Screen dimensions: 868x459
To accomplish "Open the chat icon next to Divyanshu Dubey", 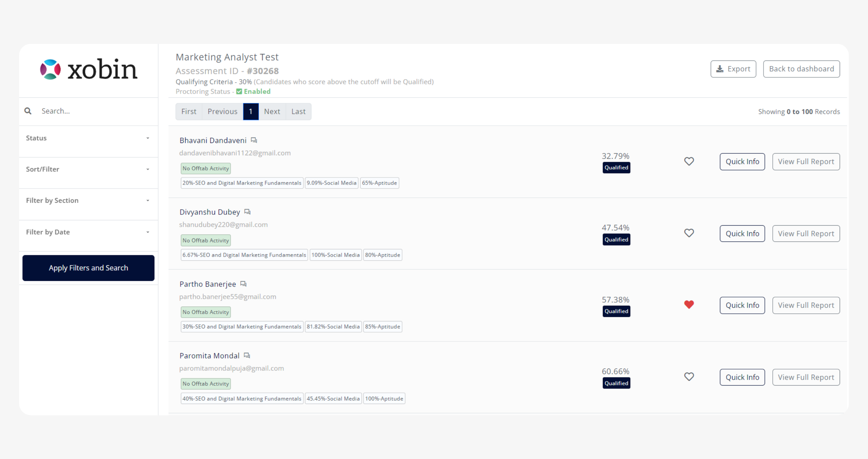I will (247, 212).
